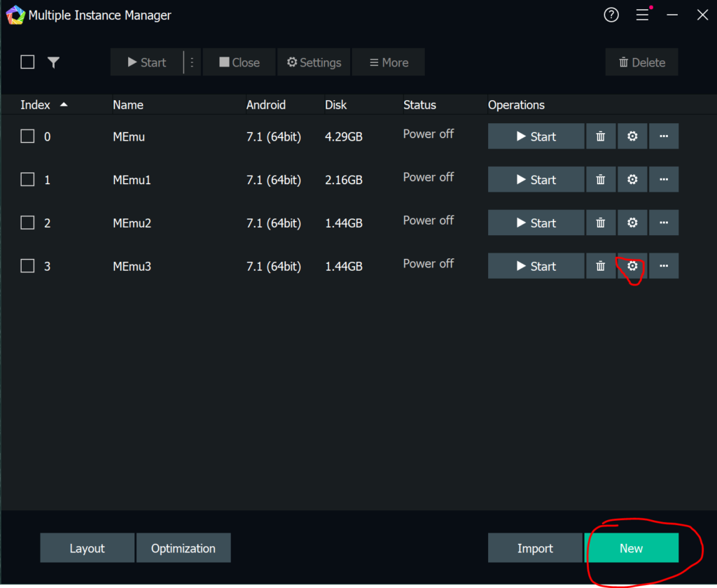
Task: Open the hamburger menu in title bar
Action: click(x=643, y=15)
